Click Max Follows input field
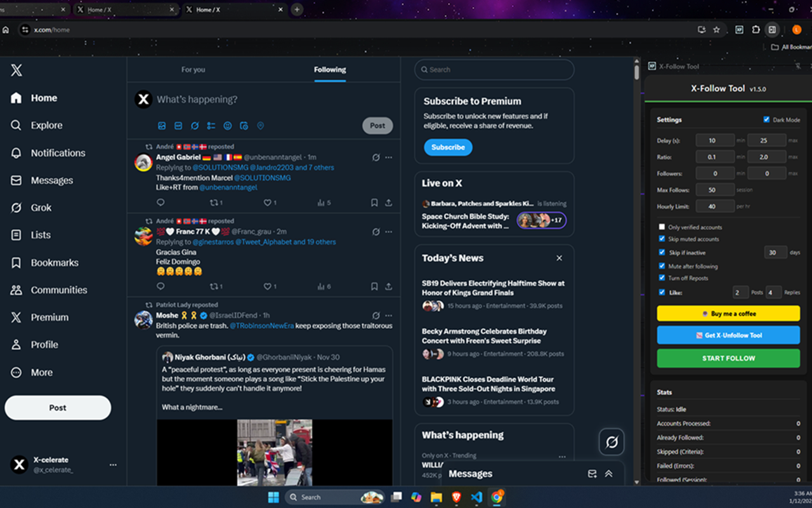The image size is (812, 508). point(715,190)
